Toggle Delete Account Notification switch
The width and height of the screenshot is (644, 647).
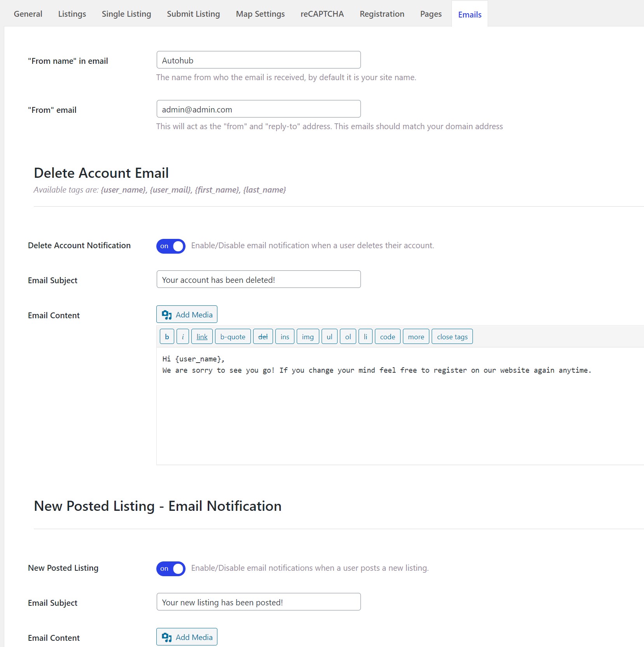(x=171, y=246)
